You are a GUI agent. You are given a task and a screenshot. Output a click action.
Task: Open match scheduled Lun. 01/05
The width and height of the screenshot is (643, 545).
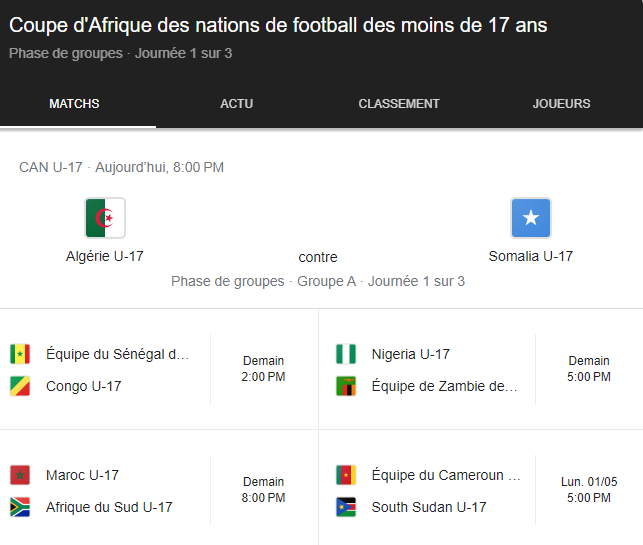(589, 489)
